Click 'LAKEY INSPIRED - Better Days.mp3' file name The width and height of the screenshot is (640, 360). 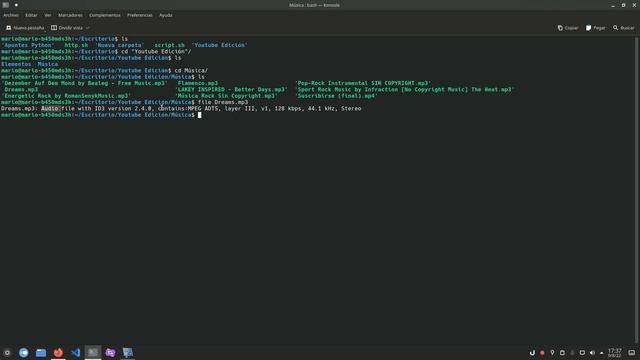(231, 89)
